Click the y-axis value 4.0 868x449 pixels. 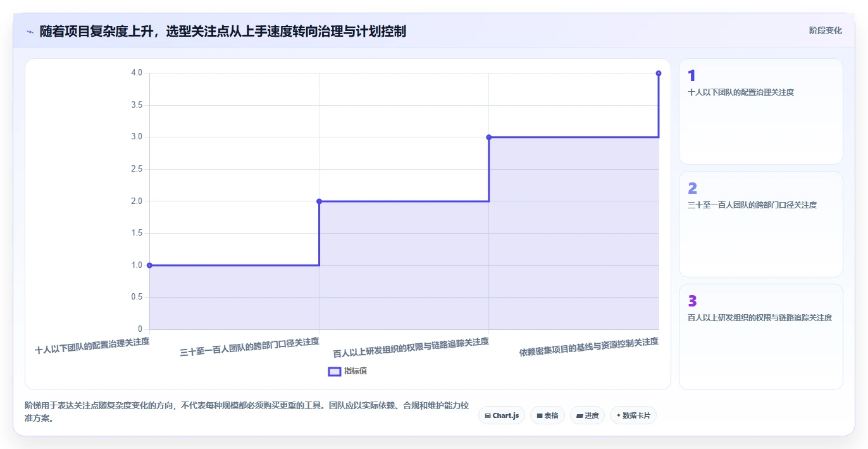tap(137, 73)
